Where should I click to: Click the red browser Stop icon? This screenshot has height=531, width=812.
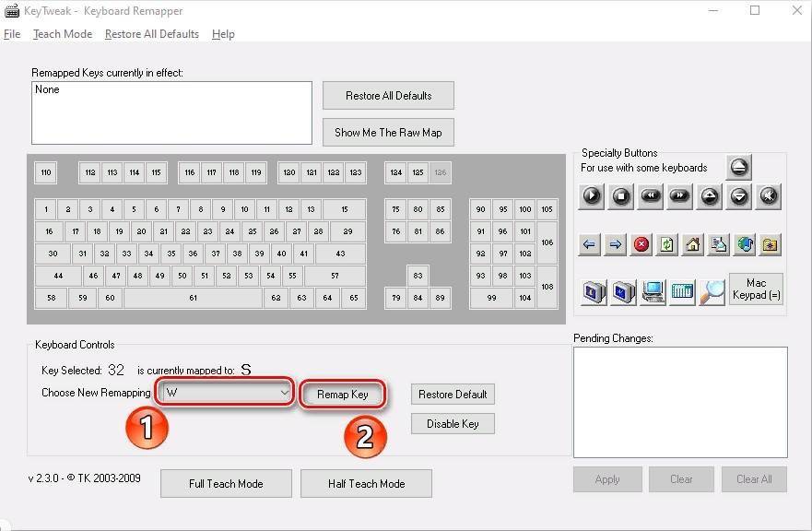click(x=641, y=244)
